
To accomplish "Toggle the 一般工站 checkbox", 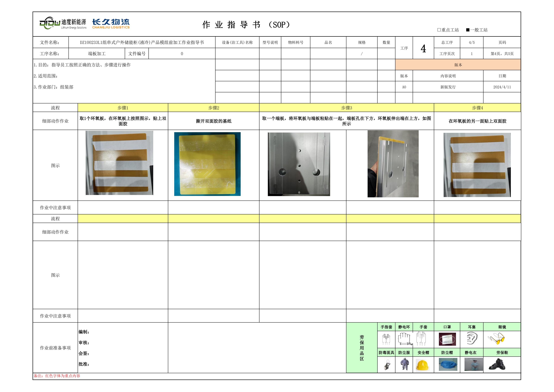I will [468, 30].
